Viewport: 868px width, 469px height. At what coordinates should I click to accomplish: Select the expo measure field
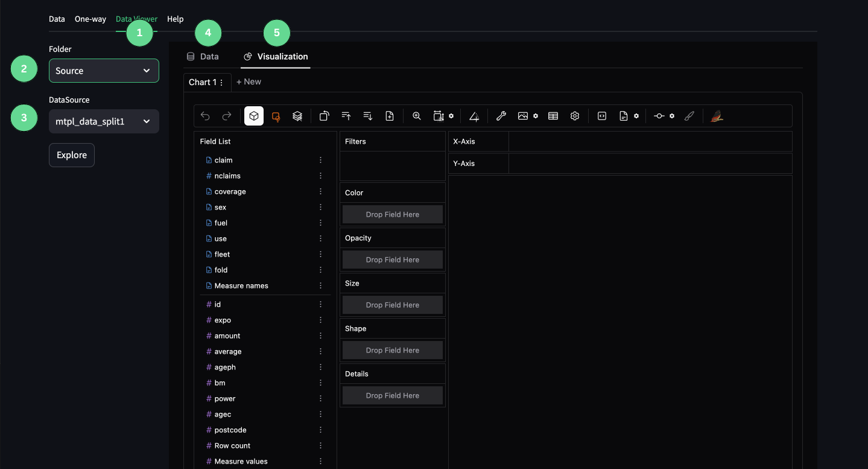(x=264, y=320)
